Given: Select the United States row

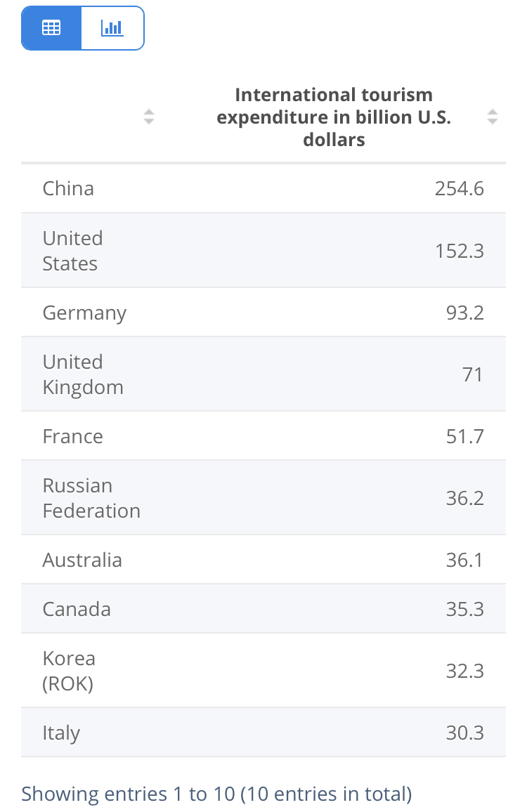Looking at the screenshot, I should [263, 251].
